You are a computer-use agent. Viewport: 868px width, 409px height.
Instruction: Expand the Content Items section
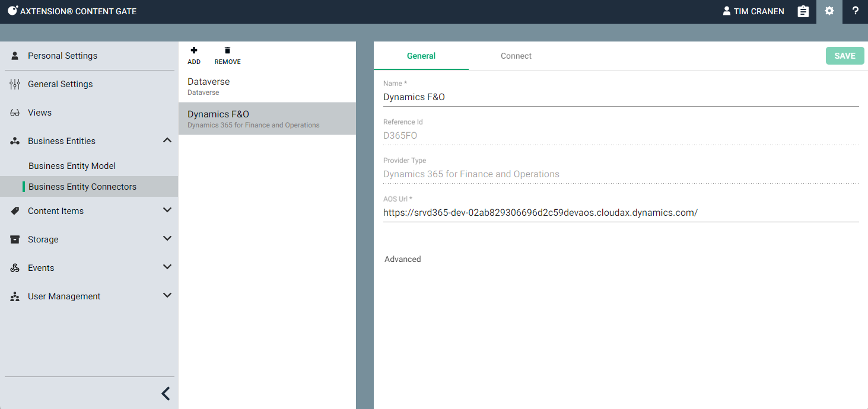click(x=167, y=210)
